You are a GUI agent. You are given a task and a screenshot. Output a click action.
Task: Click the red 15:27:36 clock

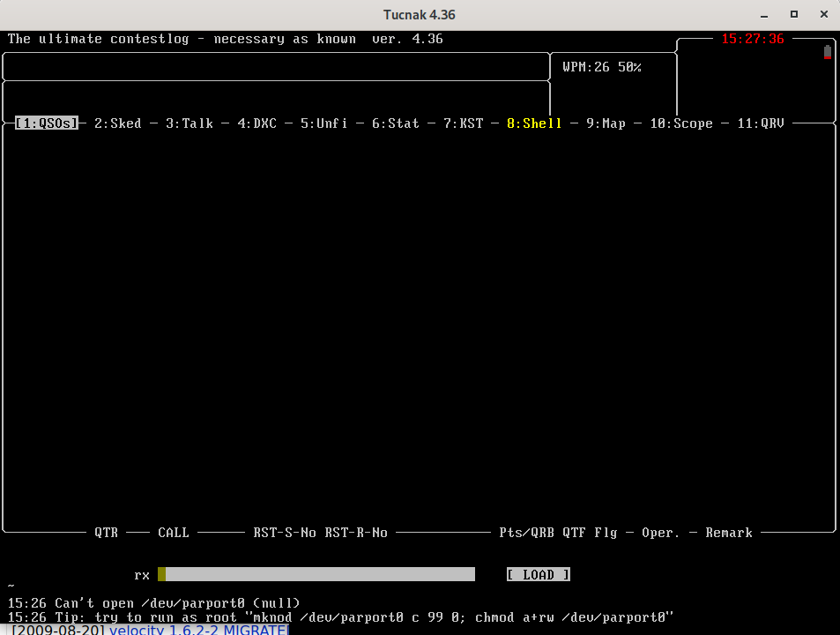pos(753,39)
